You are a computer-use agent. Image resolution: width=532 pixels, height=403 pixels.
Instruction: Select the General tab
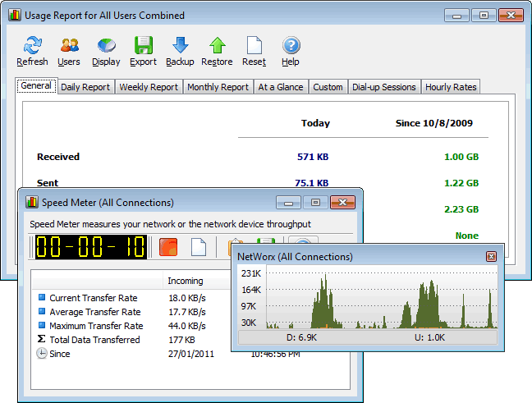point(36,86)
